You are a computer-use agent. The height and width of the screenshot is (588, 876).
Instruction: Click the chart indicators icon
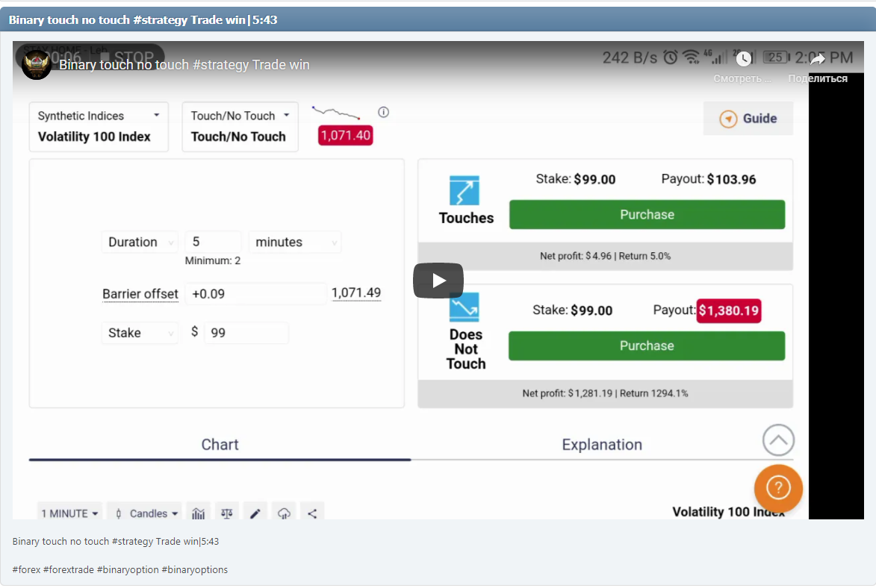click(199, 513)
